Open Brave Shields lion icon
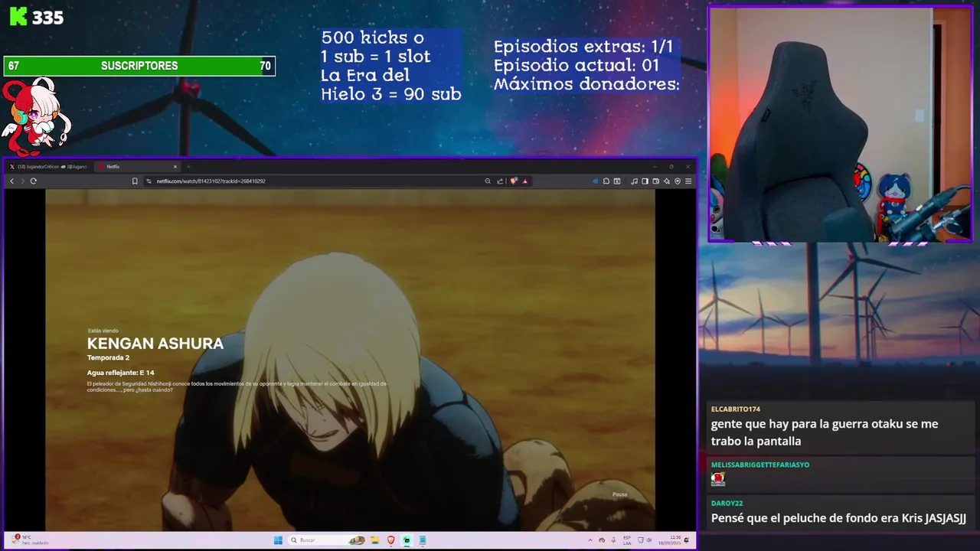 [514, 181]
